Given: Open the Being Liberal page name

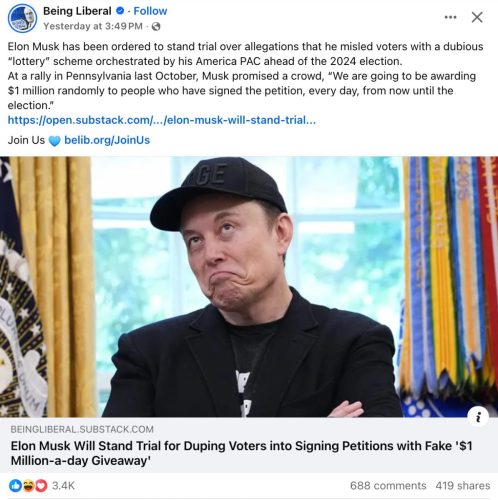Looking at the screenshot, I should point(77,11).
